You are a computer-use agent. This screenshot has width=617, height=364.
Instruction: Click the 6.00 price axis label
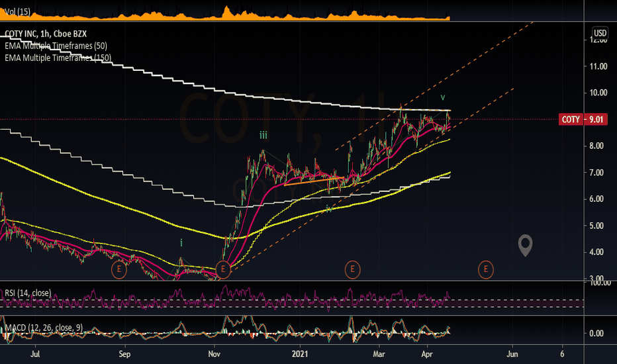point(596,199)
